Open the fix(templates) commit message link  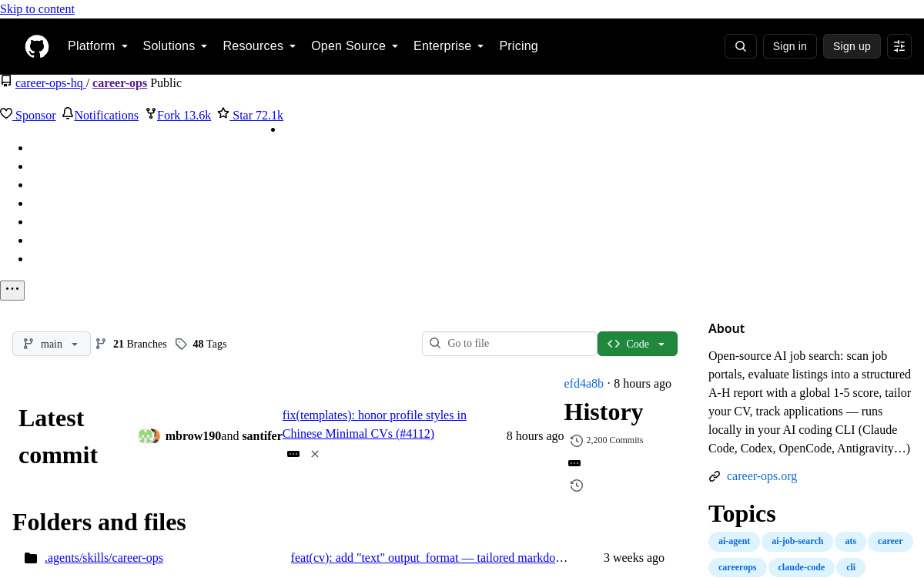[x=374, y=425]
